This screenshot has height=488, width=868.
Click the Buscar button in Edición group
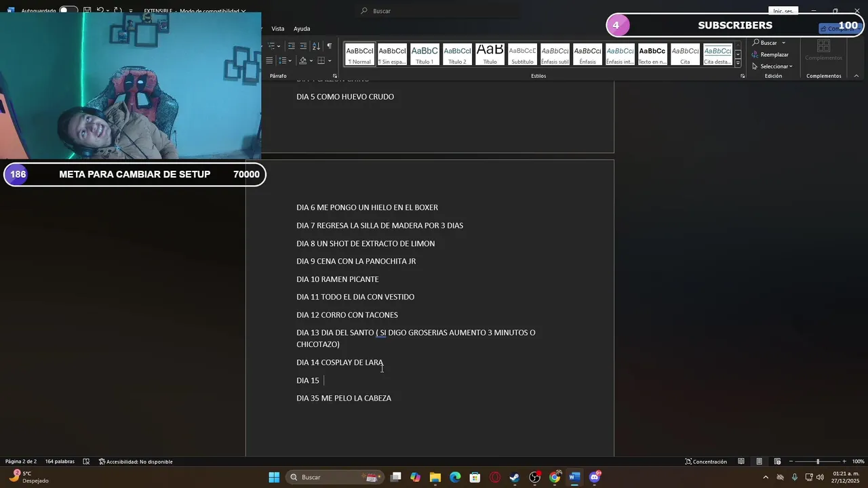point(765,43)
